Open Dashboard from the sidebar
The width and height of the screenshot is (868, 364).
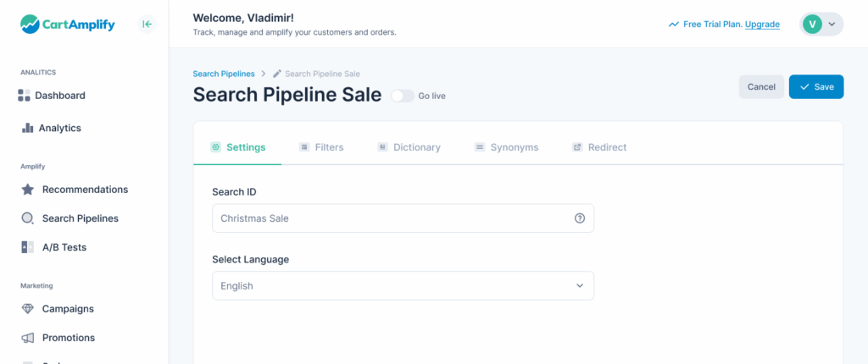[59, 96]
